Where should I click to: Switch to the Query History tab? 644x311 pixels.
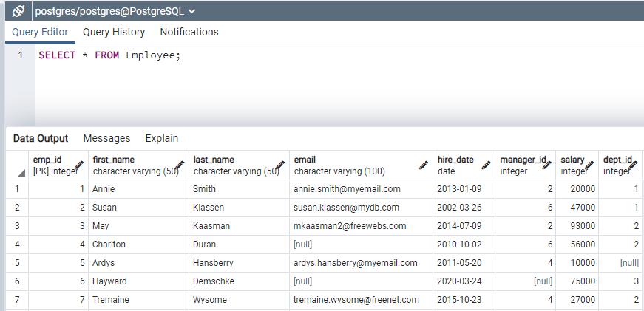pos(114,32)
